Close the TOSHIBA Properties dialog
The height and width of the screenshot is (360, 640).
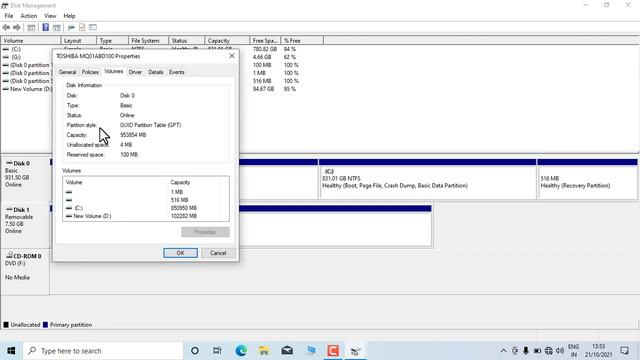pos(232,56)
